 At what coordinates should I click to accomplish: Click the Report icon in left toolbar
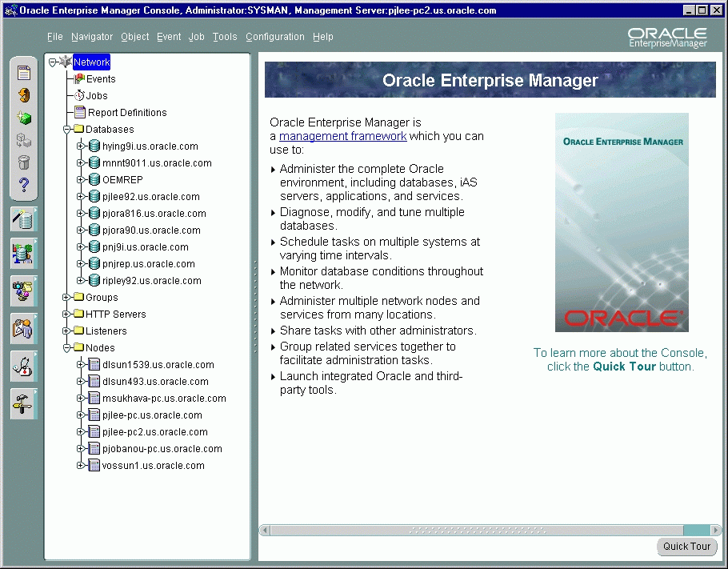tap(24, 74)
